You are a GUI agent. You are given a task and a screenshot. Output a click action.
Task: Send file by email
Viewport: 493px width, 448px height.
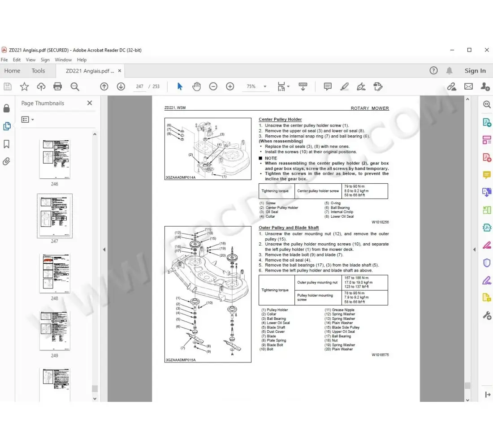[x=468, y=86]
